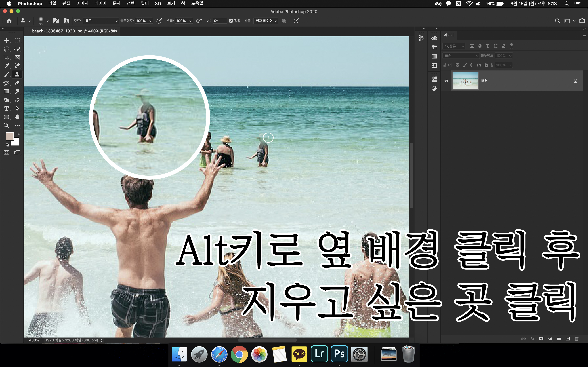Toggle the 배경 layer lock icon
The width and height of the screenshot is (588, 367).
click(x=575, y=81)
